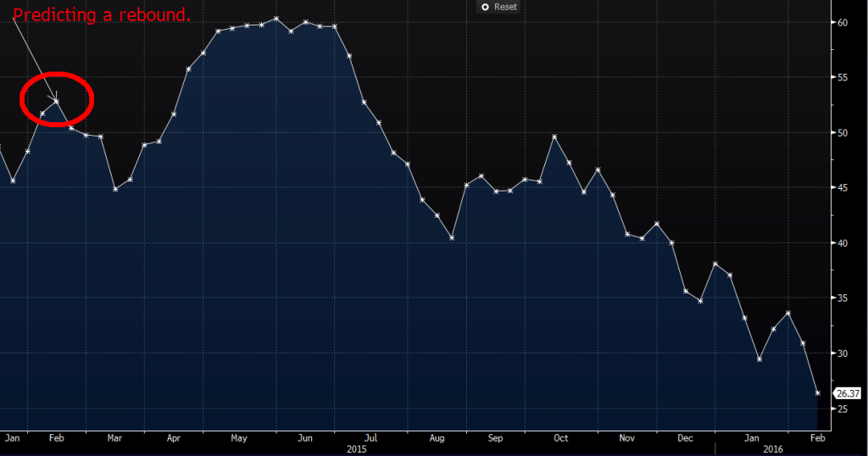The image size is (868, 456).
Task: Select the May label on the date axis
Action: click(238, 437)
